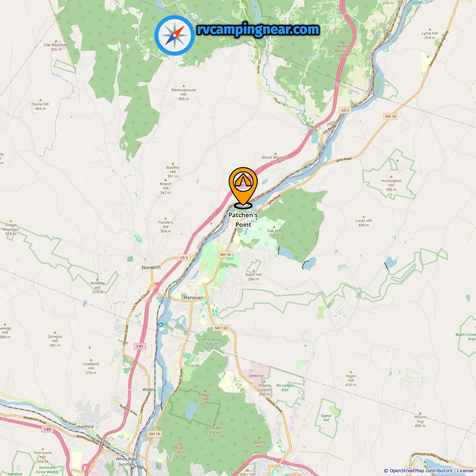This screenshot has height=476, width=476.
Task: Click the Patchen's Point label text
Action: (243, 220)
